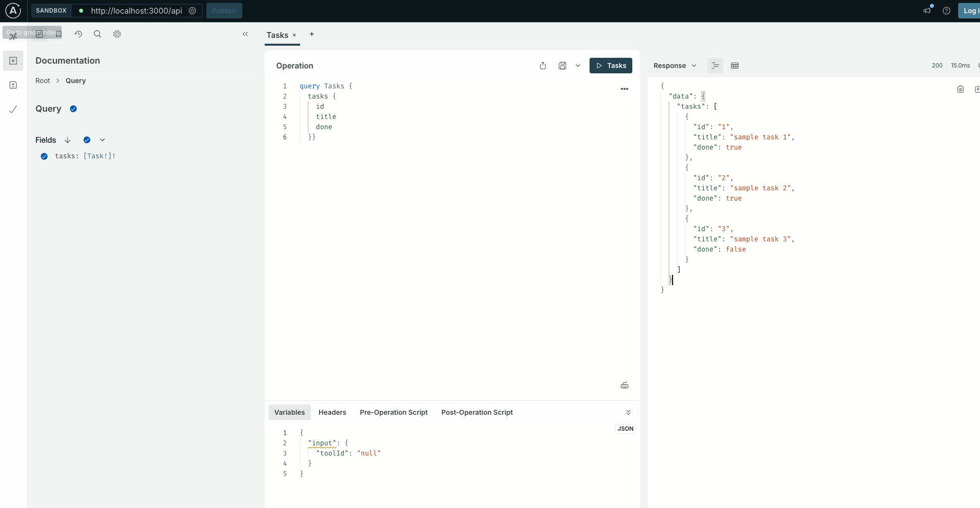This screenshot has height=508, width=980.
Task: Open the save operation dropdown arrow
Action: tap(578, 66)
